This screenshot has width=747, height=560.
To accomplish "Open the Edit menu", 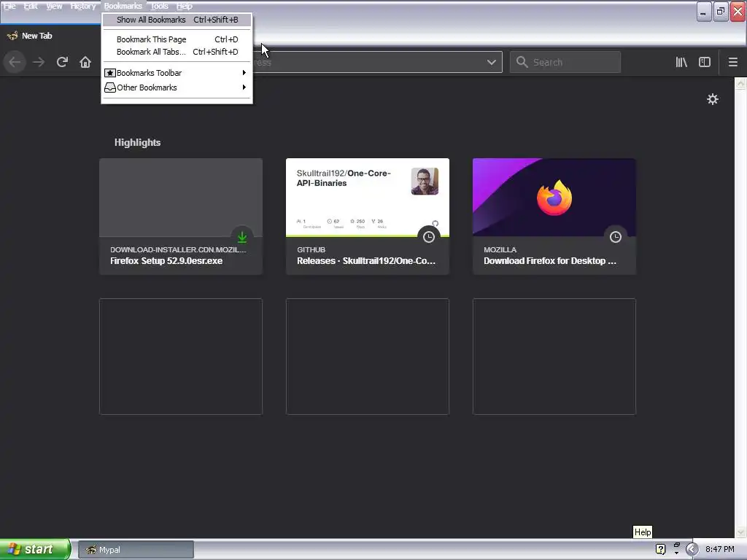I will (31, 6).
